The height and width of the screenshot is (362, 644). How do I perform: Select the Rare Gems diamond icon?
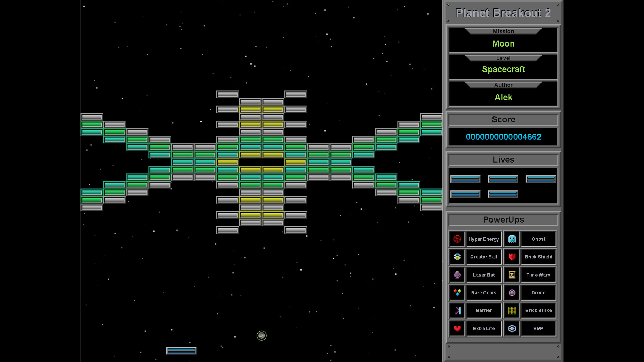pos(457,293)
